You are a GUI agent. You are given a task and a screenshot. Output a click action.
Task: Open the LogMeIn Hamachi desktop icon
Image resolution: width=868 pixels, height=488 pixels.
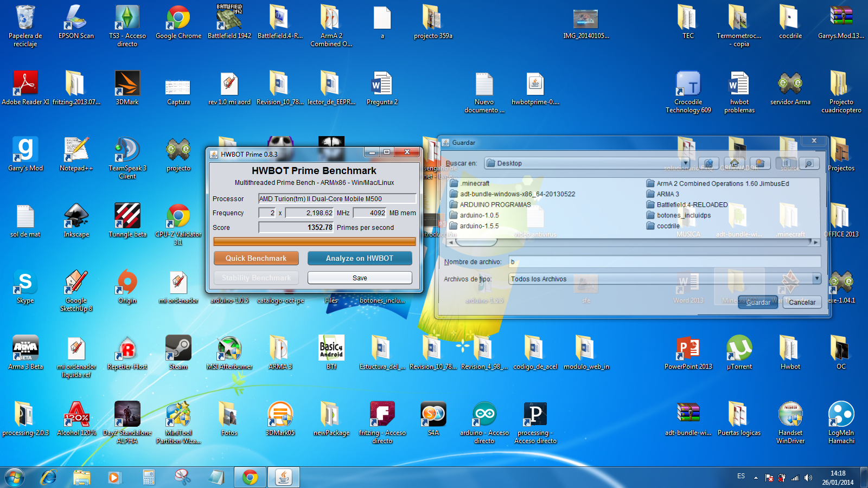click(841, 423)
